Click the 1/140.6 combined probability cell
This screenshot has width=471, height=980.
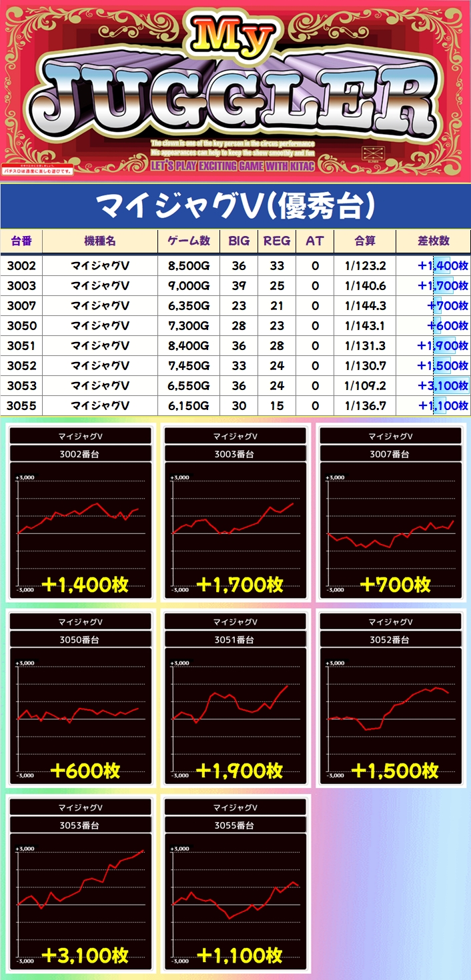[365, 286]
